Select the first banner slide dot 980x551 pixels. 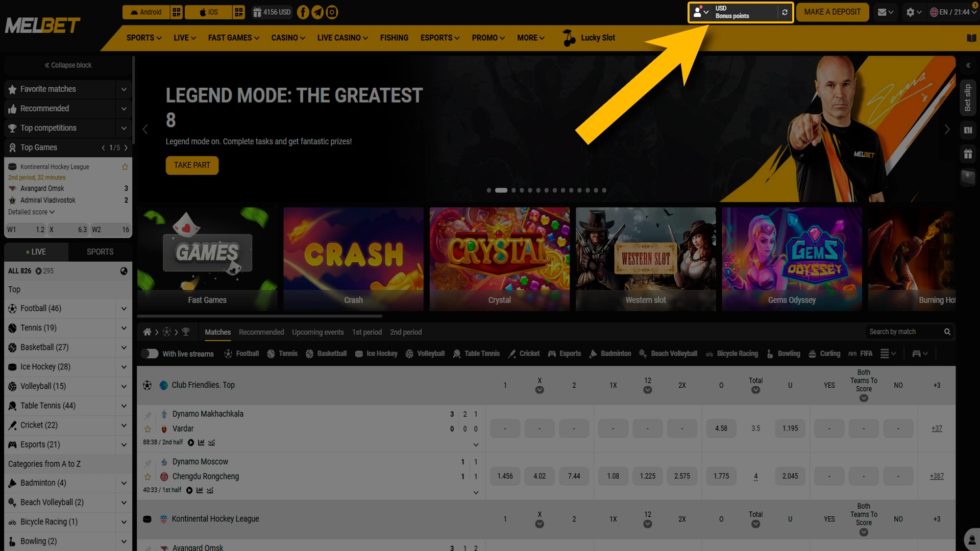pyautogui.click(x=489, y=190)
